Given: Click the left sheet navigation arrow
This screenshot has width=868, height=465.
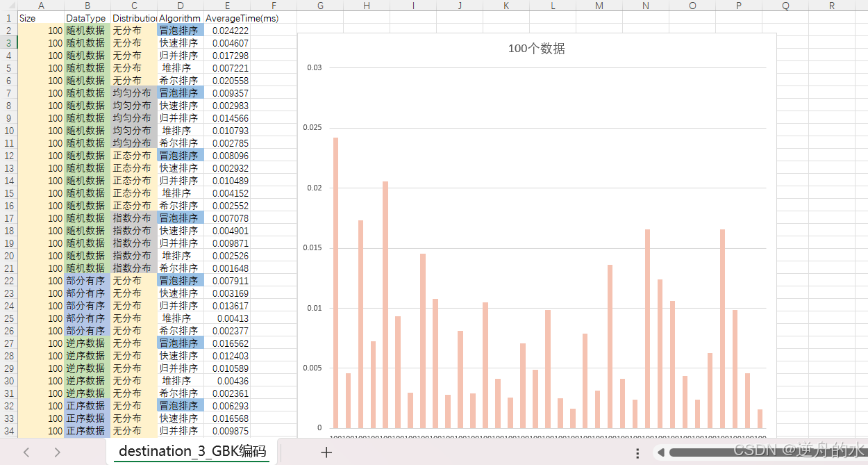Looking at the screenshot, I should (26, 452).
